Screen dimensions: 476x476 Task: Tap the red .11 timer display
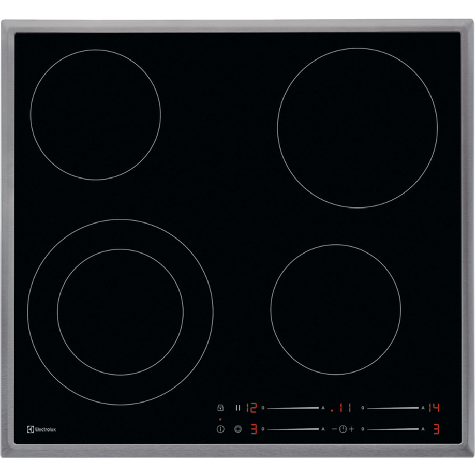tap(341, 408)
